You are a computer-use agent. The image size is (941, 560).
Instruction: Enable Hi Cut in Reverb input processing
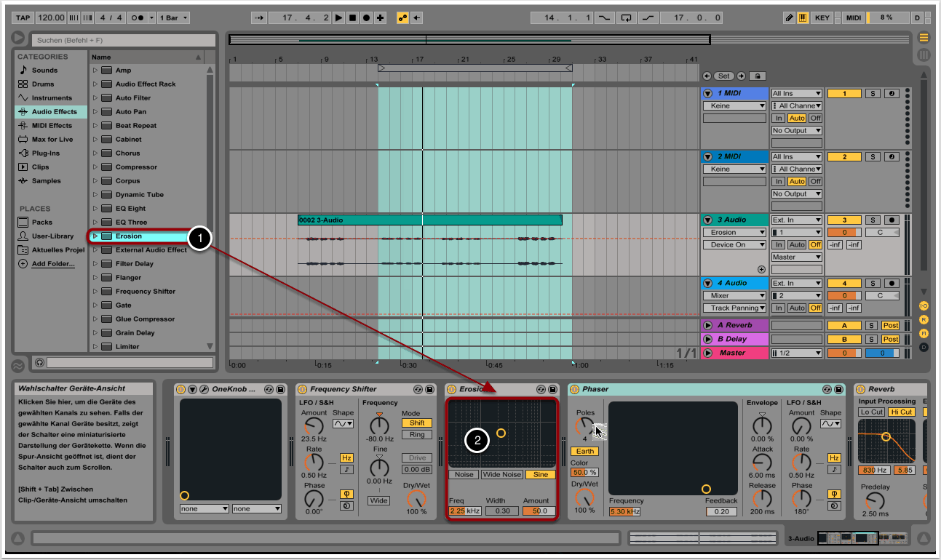click(902, 412)
